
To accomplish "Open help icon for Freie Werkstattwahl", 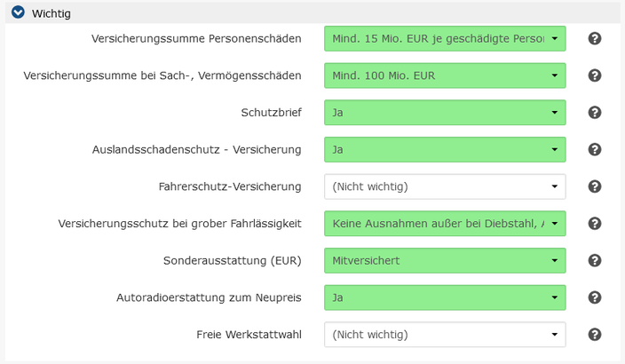I will tap(595, 335).
